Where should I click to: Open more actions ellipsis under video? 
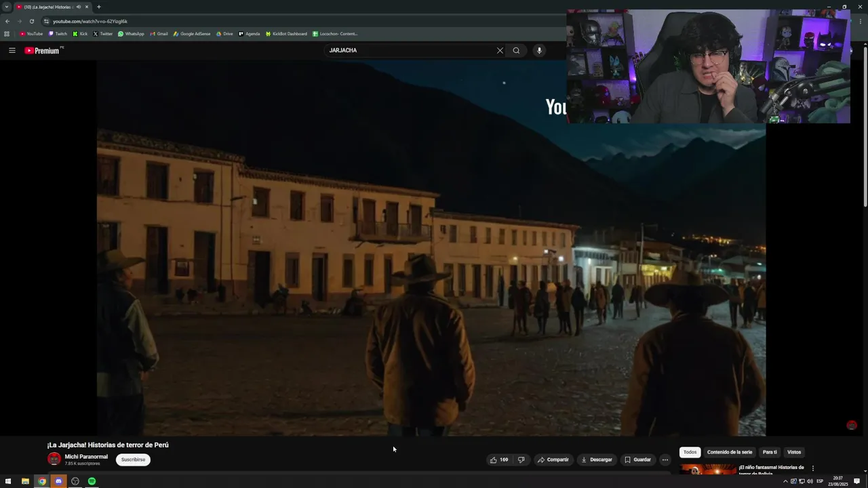(665, 460)
